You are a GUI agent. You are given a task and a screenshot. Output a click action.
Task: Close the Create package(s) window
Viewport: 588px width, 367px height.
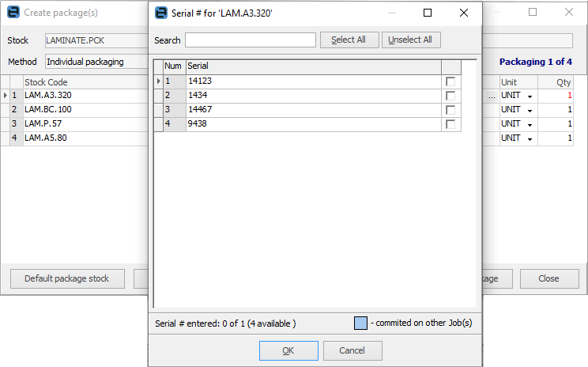569,12
